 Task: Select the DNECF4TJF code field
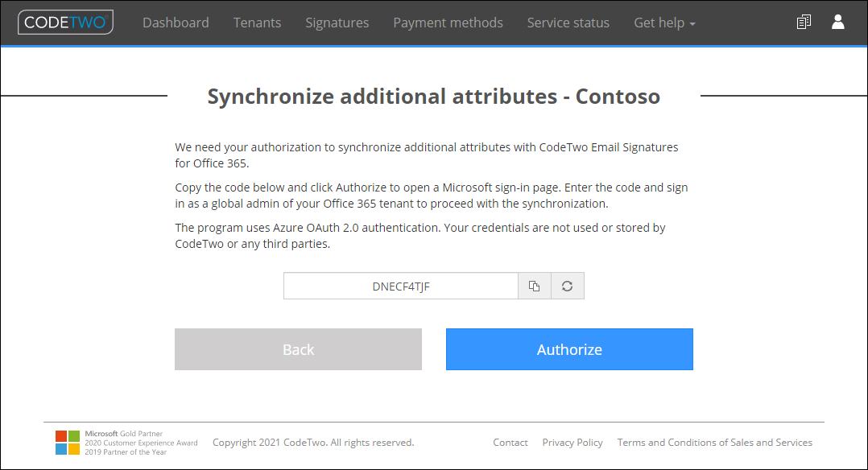[401, 286]
